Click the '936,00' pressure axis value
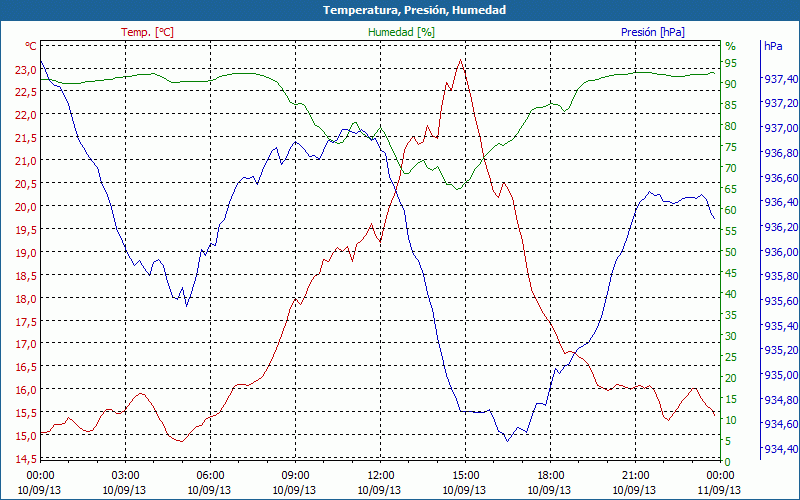 tap(781, 252)
